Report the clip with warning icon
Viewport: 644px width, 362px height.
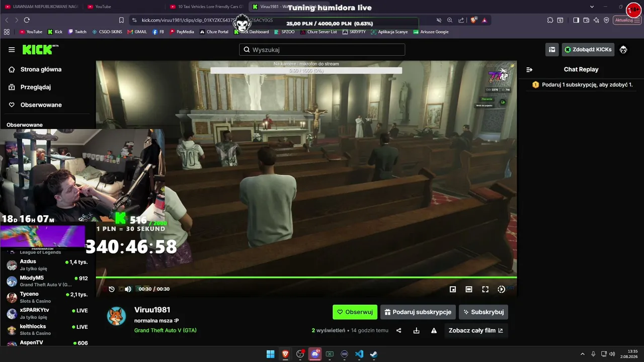tap(434, 330)
